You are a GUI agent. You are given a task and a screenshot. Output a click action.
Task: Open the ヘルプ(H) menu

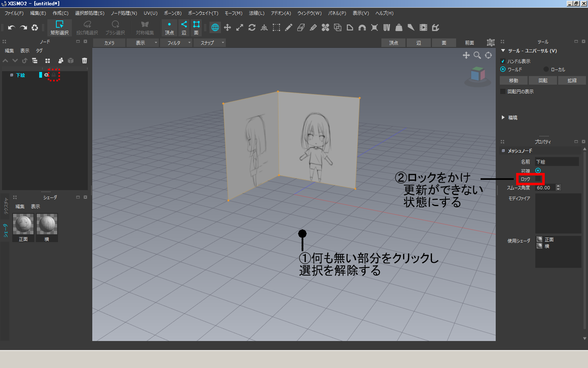(x=385, y=13)
